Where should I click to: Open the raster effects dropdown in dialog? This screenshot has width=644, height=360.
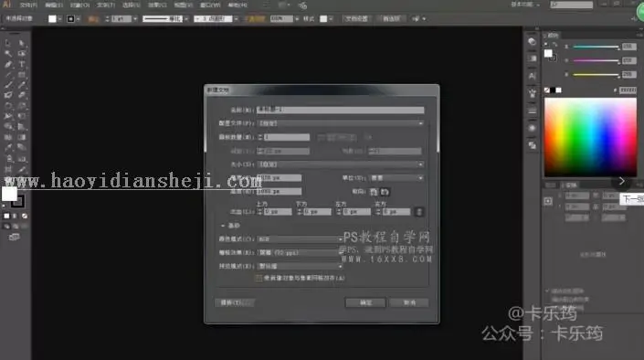tap(300, 252)
